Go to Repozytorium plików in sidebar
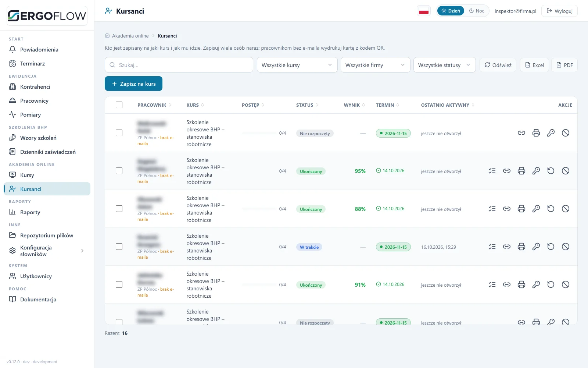588x368 pixels. (x=47, y=236)
